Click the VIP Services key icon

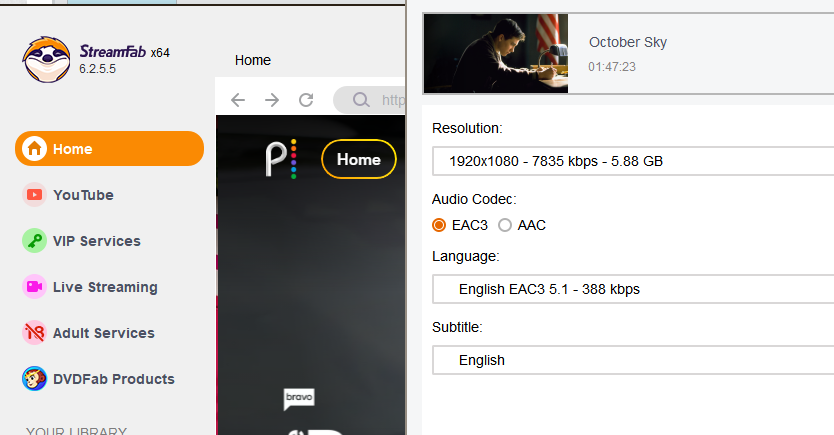tap(35, 241)
